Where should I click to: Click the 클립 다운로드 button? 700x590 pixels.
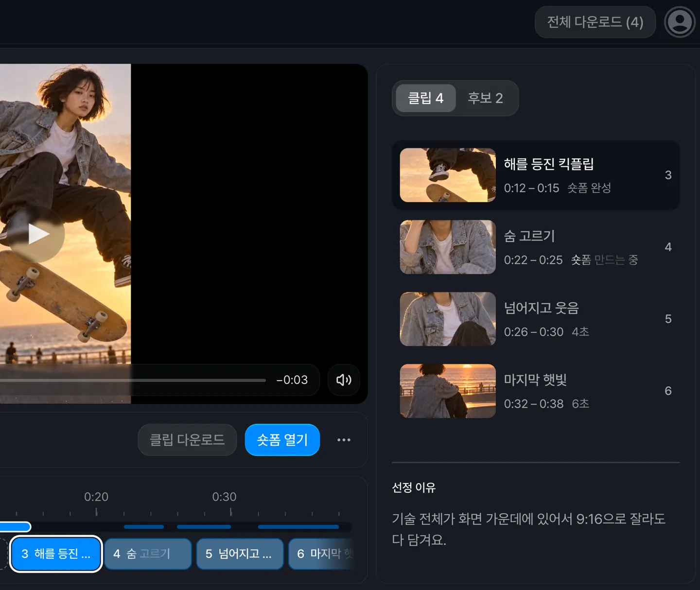[187, 440]
